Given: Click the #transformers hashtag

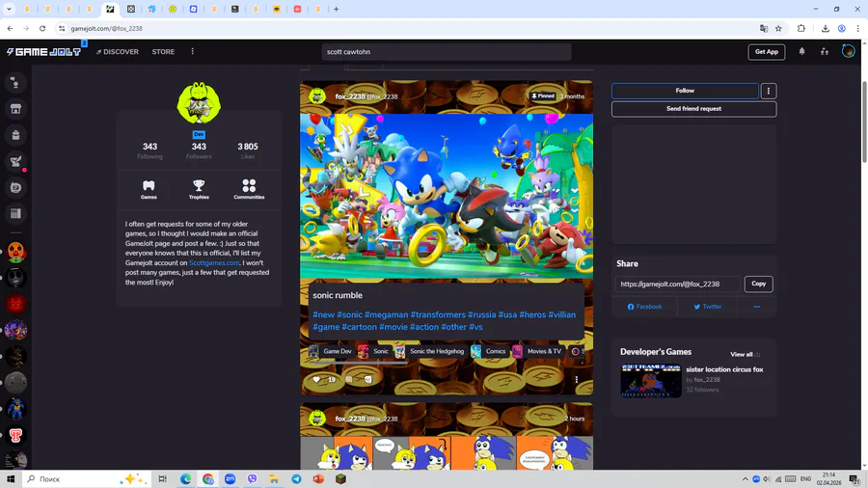Looking at the screenshot, I should [x=438, y=314].
